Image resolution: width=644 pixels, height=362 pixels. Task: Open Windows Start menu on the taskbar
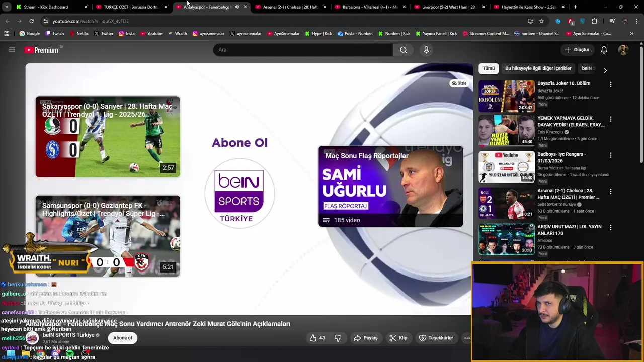pos(11,354)
